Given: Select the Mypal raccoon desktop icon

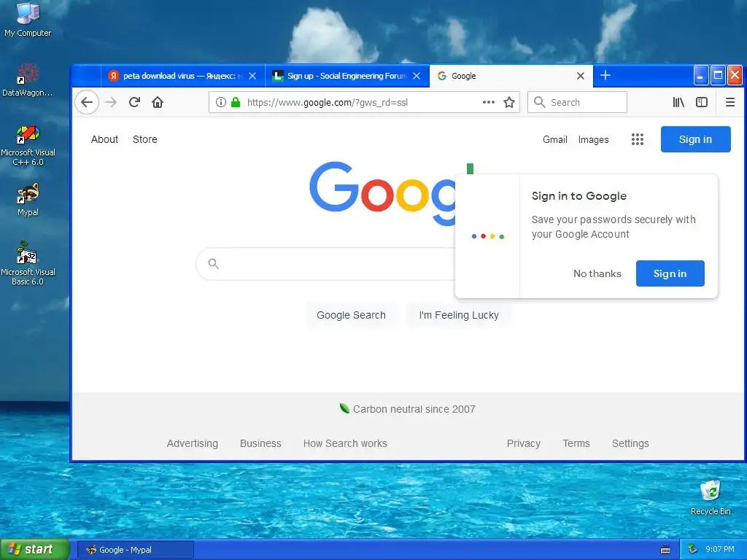Looking at the screenshot, I should pos(28,200).
